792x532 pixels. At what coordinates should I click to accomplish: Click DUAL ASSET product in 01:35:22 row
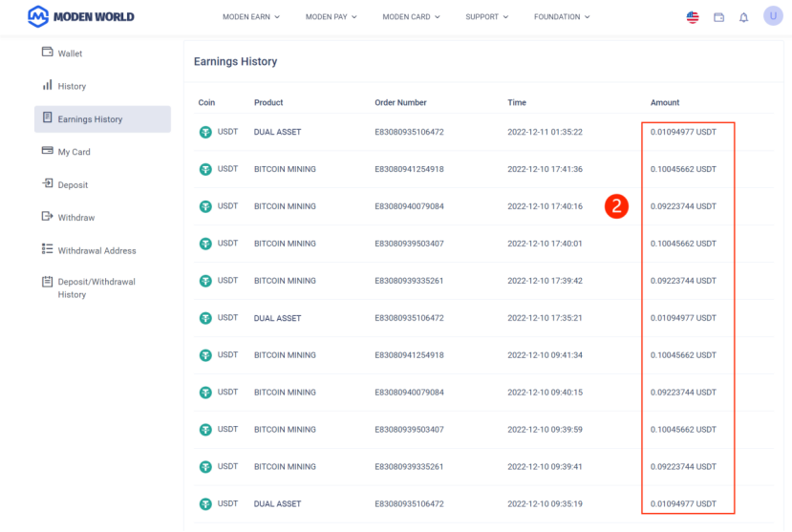click(277, 132)
